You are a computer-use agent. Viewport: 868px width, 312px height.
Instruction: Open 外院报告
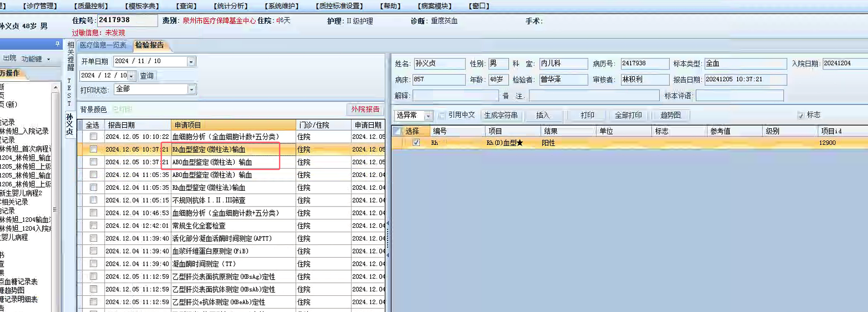tap(365, 109)
